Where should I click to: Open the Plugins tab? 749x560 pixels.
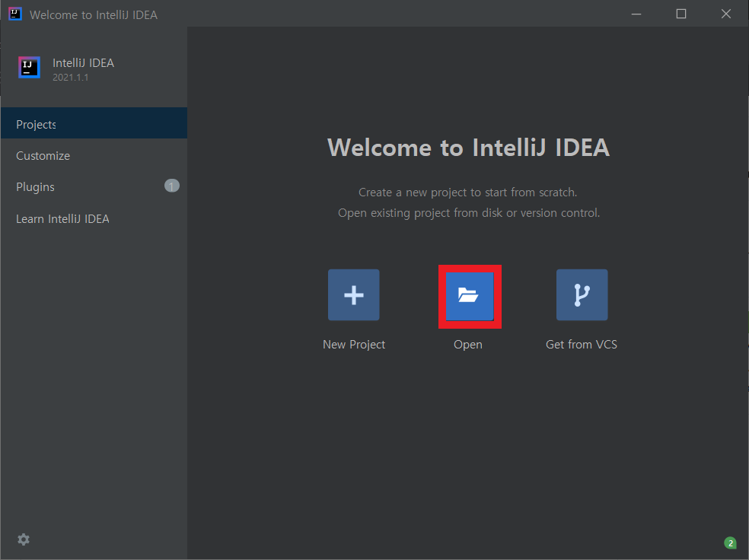(x=94, y=186)
